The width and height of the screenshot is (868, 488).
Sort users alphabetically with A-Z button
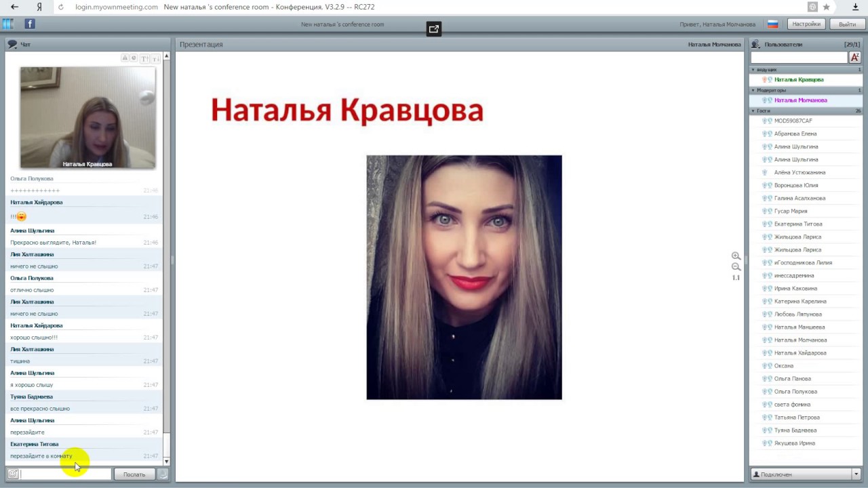click(855, 58)
